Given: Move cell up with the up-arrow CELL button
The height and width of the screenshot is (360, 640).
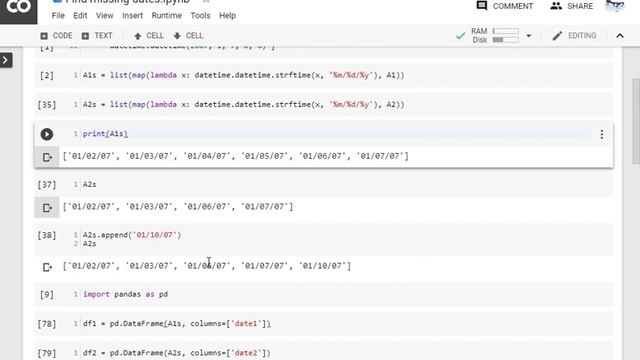Looking at the screenshot, I should [x=149, y=36].
